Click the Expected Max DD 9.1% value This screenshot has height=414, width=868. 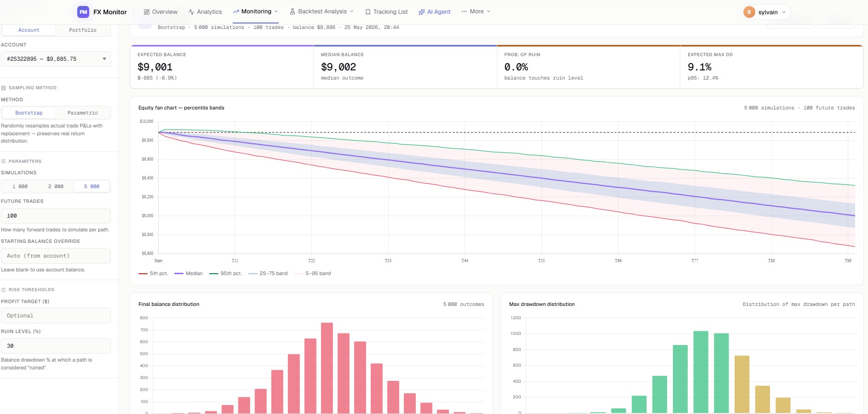(700, 67)
